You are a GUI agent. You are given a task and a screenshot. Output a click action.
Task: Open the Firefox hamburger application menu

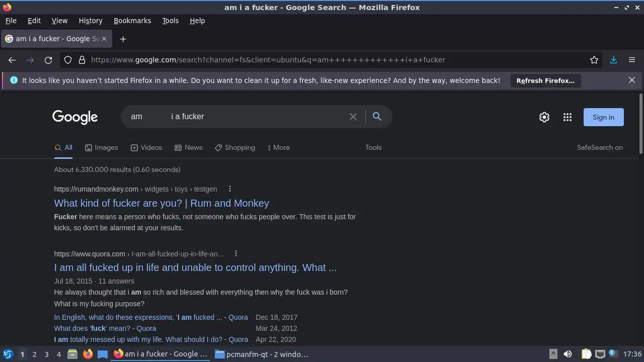632,60
